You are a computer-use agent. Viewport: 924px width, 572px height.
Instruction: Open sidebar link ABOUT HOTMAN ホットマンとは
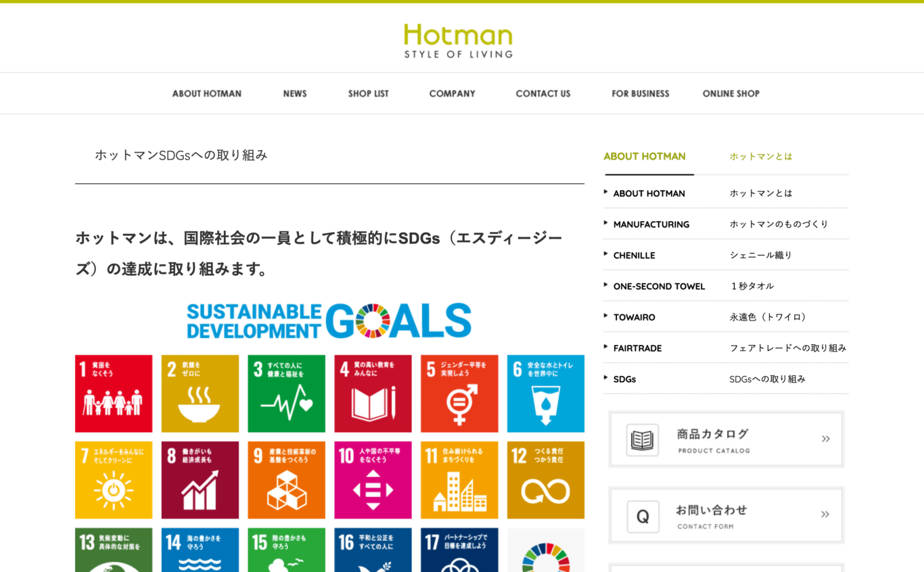[726, 193]
